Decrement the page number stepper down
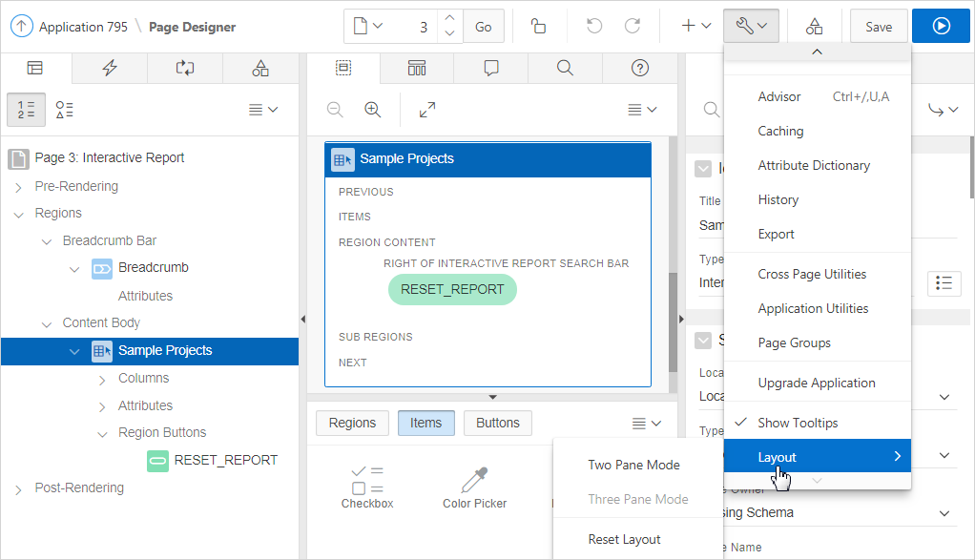This screenshot has height=560, width=975. (x=450, y=33)
